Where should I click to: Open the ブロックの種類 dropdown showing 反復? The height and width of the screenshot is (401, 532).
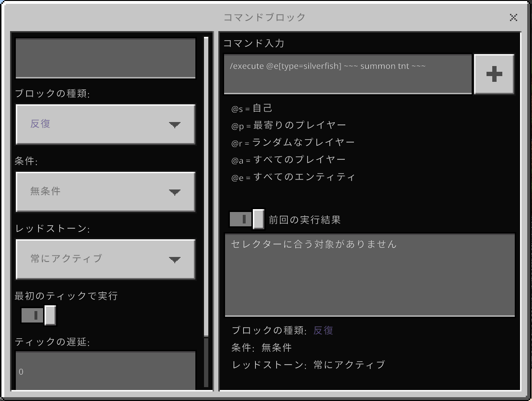click(105, 124)
